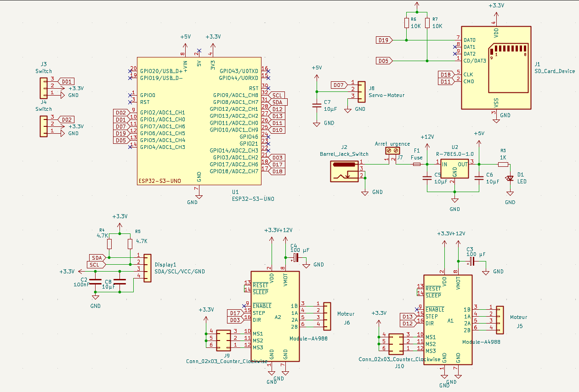Click the Arret urgence screw terminal J7

pos(392,150)
